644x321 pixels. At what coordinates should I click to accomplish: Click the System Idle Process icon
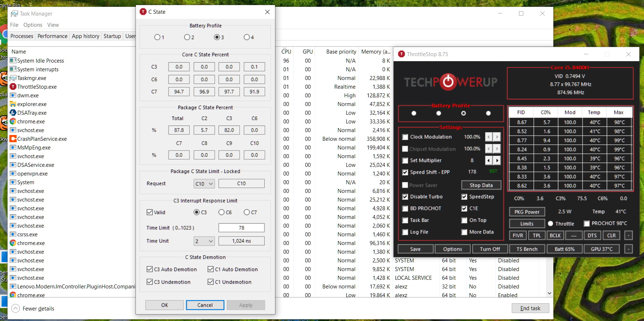(13, 60)
